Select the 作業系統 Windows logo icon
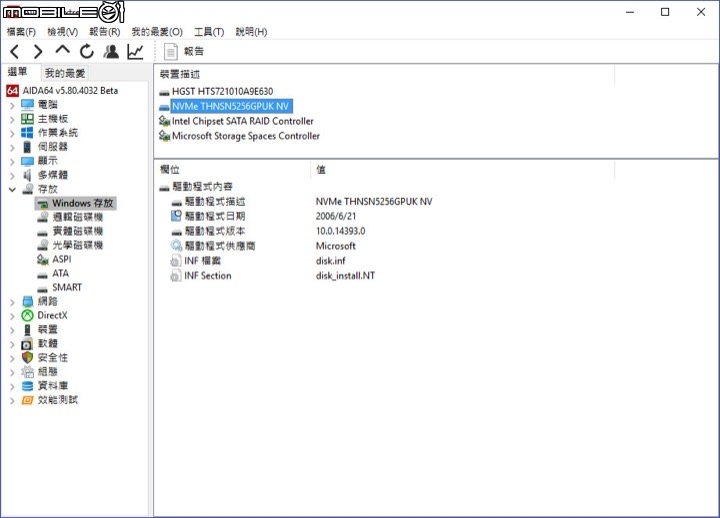The width and height of the screenshot is (720, 518). [x=27, y=133]
